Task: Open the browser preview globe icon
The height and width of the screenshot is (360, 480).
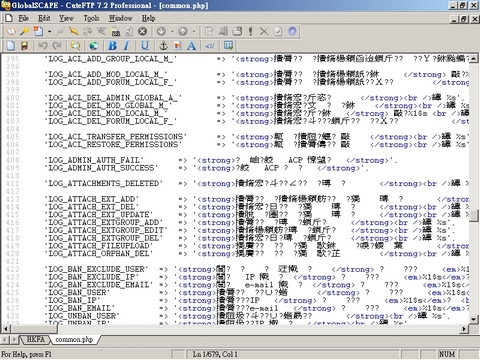Action: tap(94, 46)
